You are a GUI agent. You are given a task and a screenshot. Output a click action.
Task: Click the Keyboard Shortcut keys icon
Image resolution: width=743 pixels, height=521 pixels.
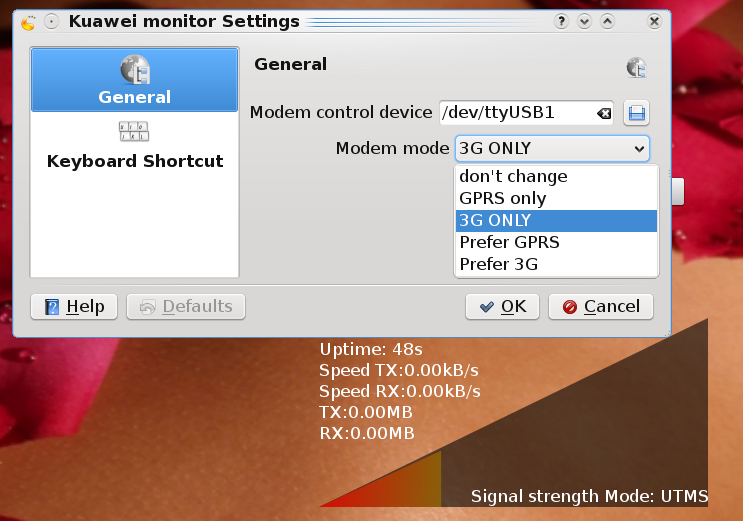[x=134, y=131]
